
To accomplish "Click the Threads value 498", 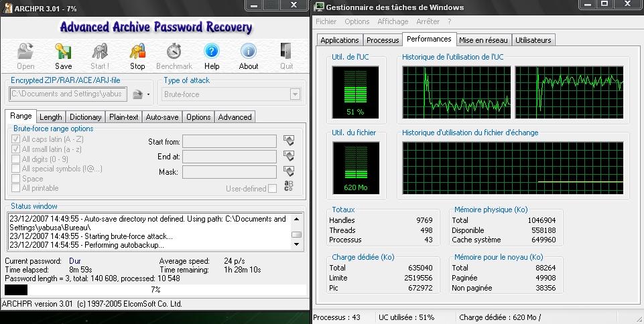I will pos(427,230).
